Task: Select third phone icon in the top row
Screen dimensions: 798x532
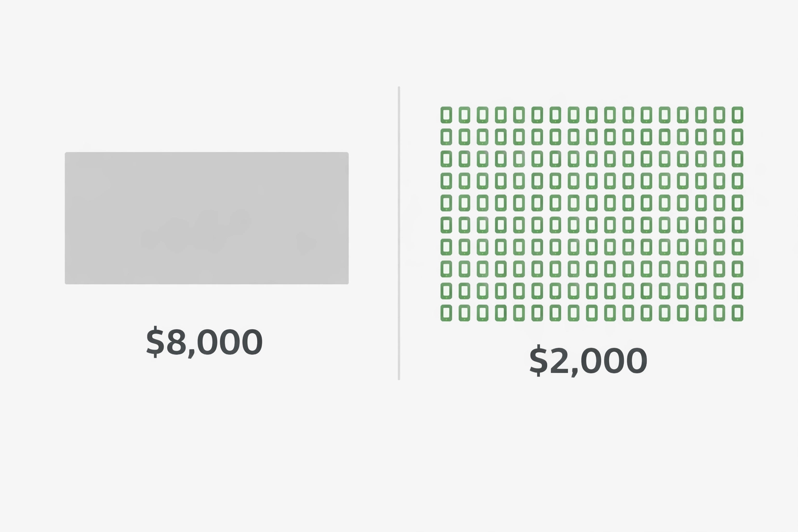Action: pos(482,115)
